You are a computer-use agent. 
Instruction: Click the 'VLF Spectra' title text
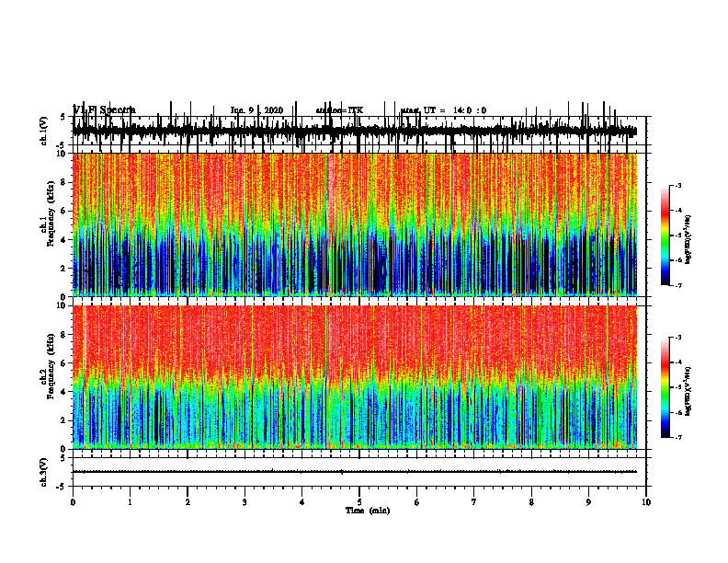pos(105,110)
